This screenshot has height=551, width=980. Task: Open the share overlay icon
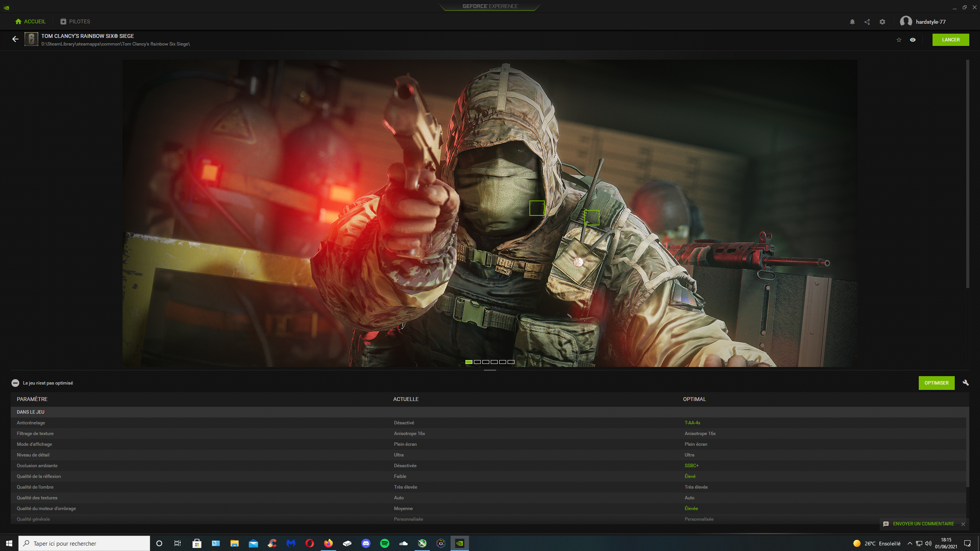coord(867,22)
